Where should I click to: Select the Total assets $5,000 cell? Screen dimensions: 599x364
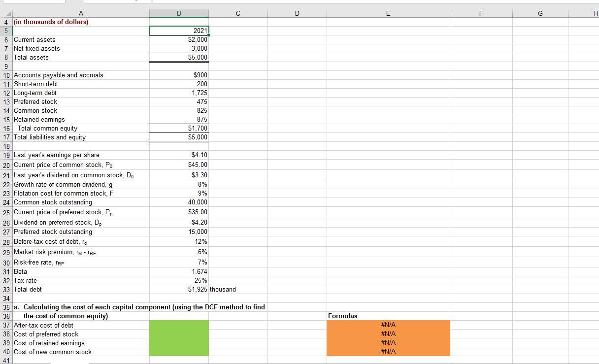179,57
